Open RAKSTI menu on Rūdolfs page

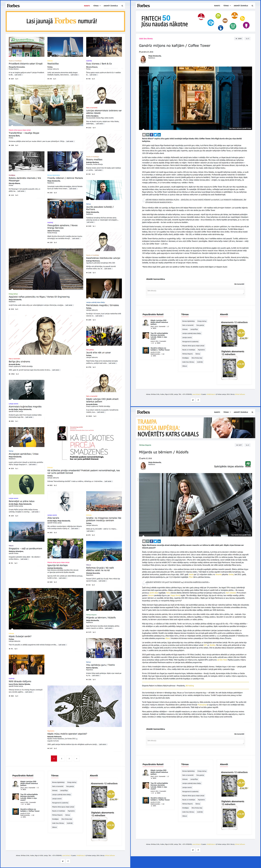click(217, 412)
